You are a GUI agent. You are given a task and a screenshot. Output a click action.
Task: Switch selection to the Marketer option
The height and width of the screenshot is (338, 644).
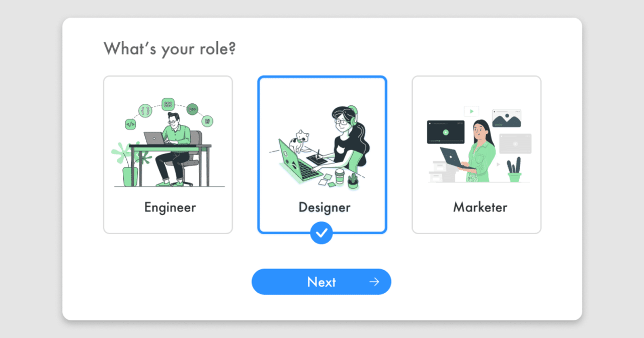(476, 155)
